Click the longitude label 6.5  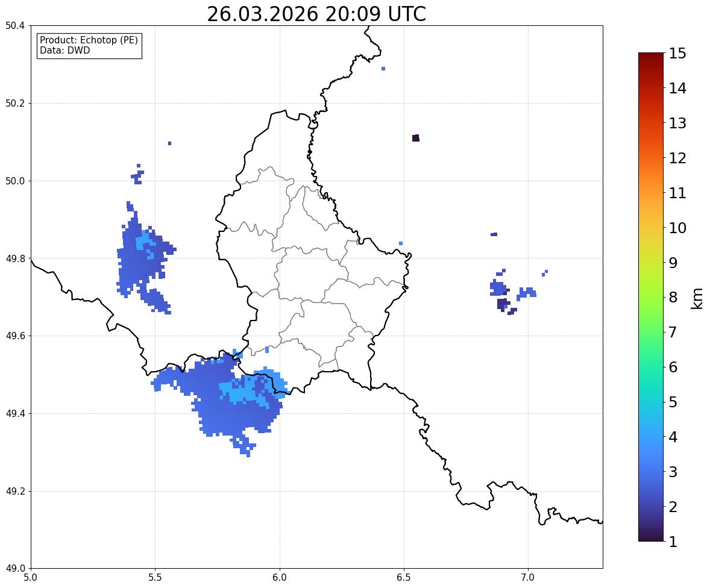tap(404, 578)
